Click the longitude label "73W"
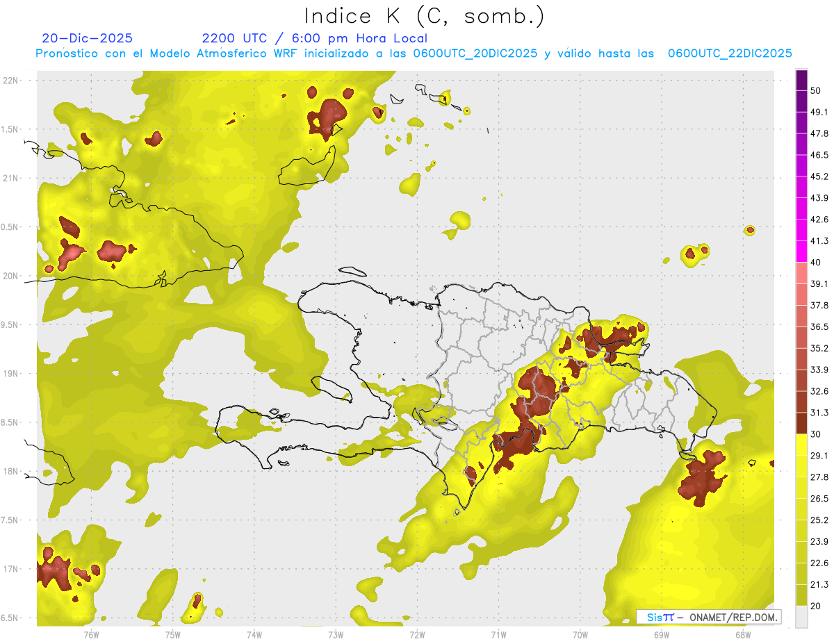The width and height of the screenshot is (834, 644). tap(336, 635)
